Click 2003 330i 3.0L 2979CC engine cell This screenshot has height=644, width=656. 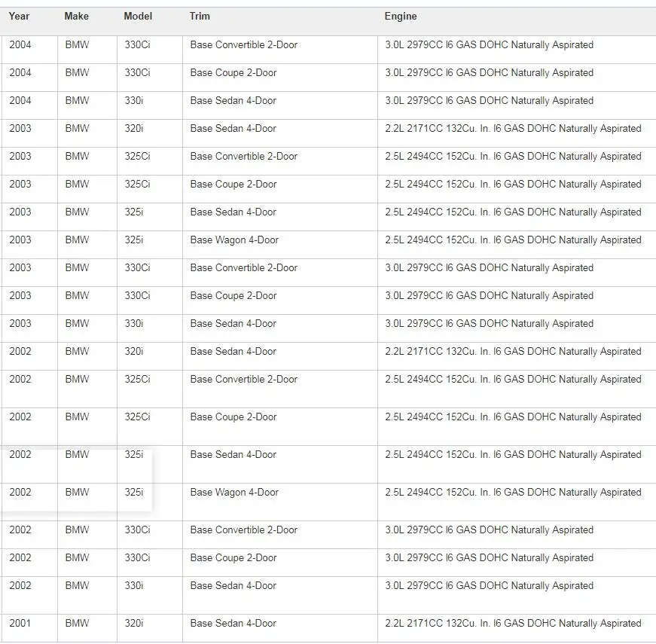[517, 328]
